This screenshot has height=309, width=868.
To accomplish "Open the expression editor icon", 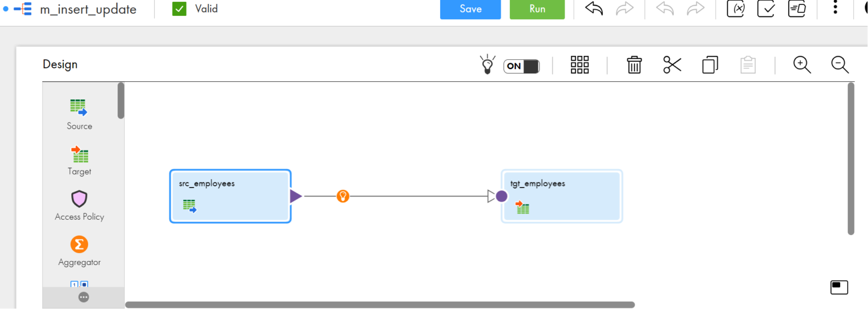I will pos(797,8).
